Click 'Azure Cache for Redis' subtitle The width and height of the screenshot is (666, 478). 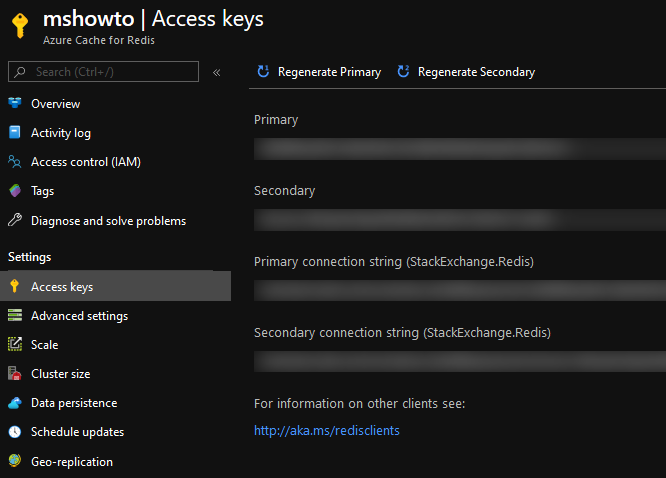[x=99, y=40]
